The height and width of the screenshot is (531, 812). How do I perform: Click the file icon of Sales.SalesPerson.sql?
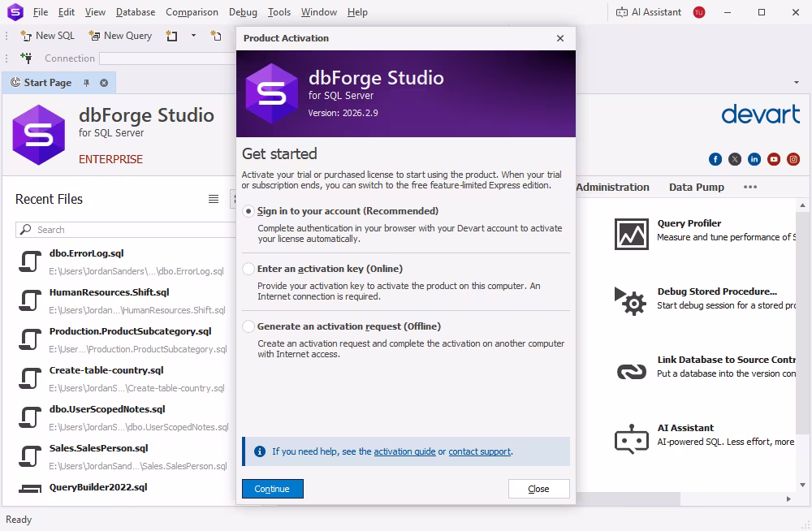30,455
